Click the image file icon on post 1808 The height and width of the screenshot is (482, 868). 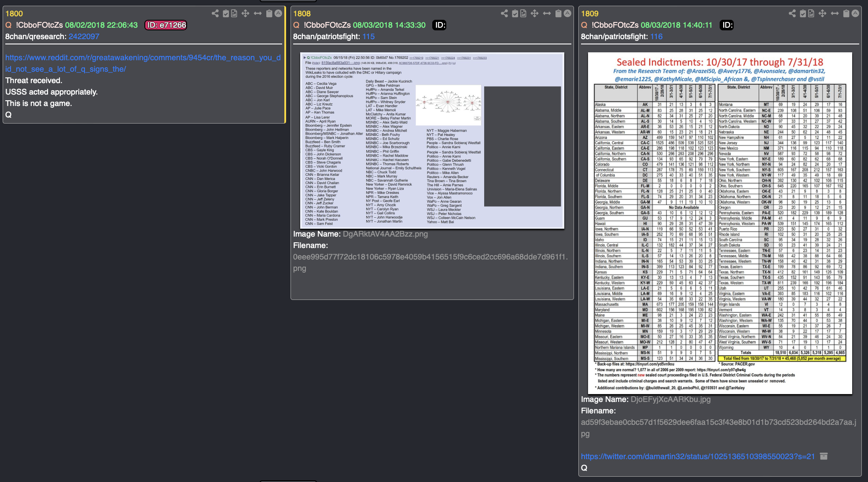point(523,13)
